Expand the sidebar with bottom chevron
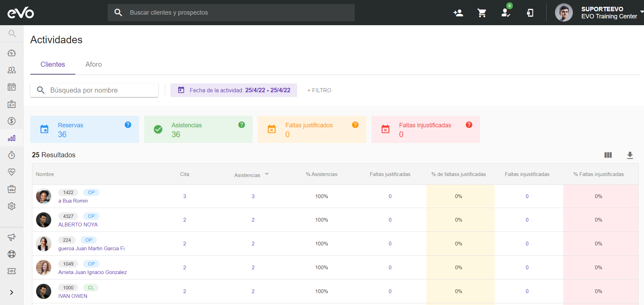Viewport: 644px width, 305px height. (x=12, y=292)
